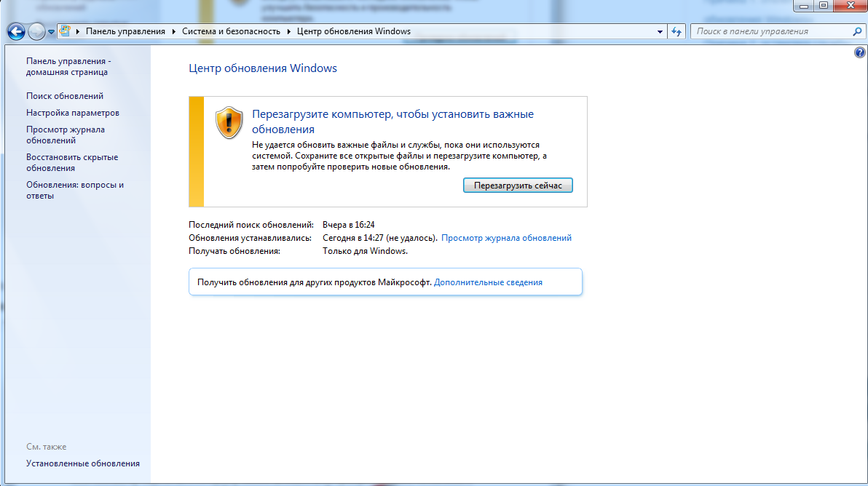Go back with the blue Back arrow

click(16, 31)
